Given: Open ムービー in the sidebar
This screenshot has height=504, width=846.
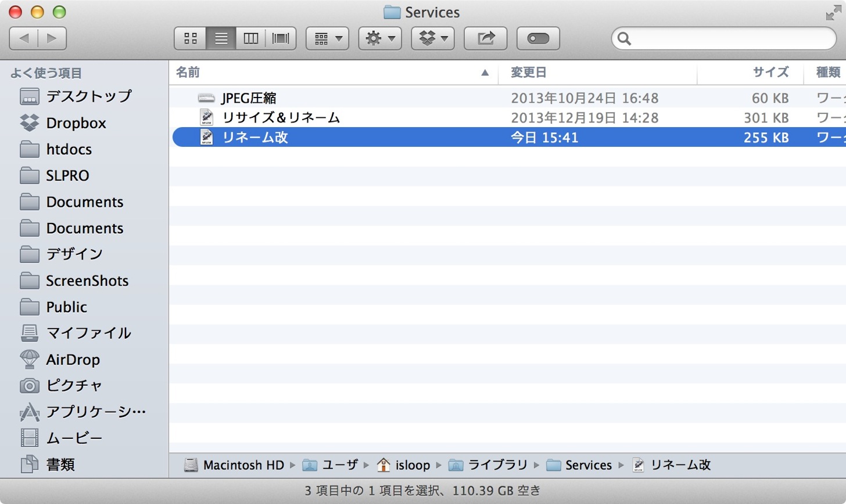Looking at the screenshot, I should pyautogui.click(x=61, y=438).
